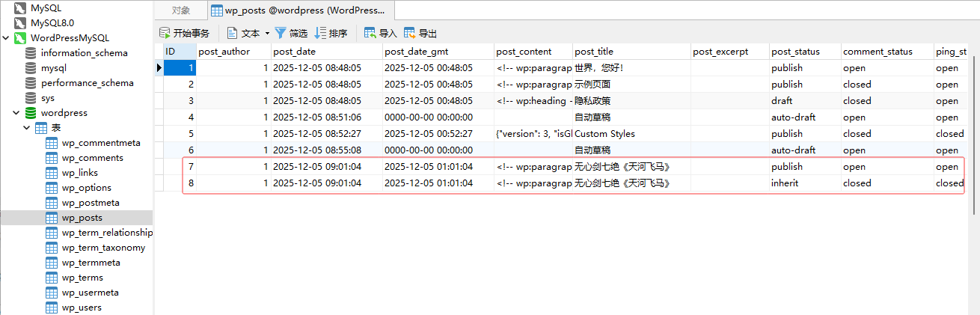Click the ID cell with value 8
Screen dimensions: 980x315
pyautogui.click(x=180, y=183)
